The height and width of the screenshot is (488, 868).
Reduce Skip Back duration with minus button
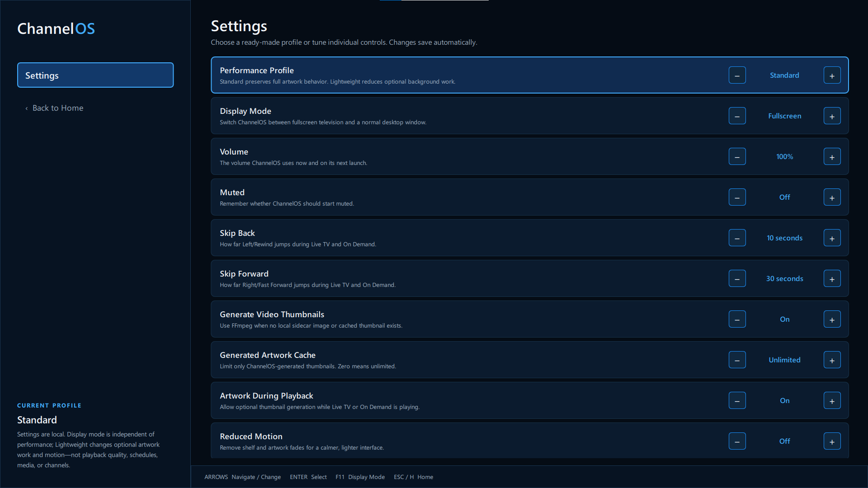point(737,238)
